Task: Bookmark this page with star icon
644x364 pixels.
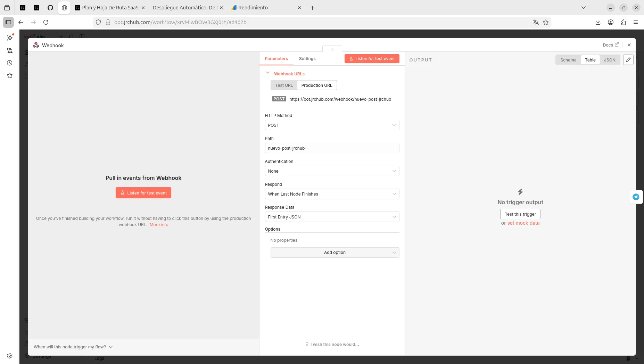Action: pyautogui.click(x=546, y=22)
